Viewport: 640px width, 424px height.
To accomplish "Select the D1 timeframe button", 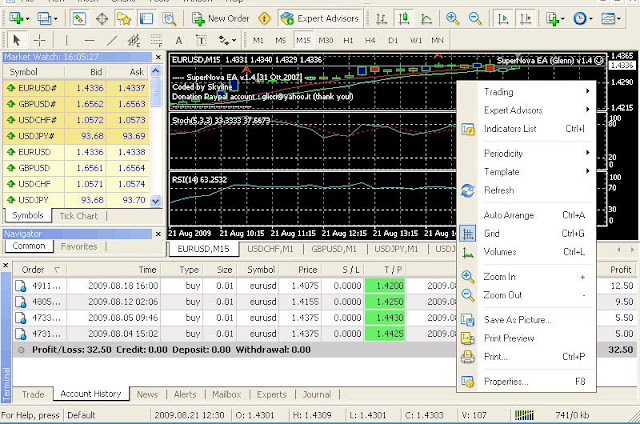I will [x=393, y=40].
